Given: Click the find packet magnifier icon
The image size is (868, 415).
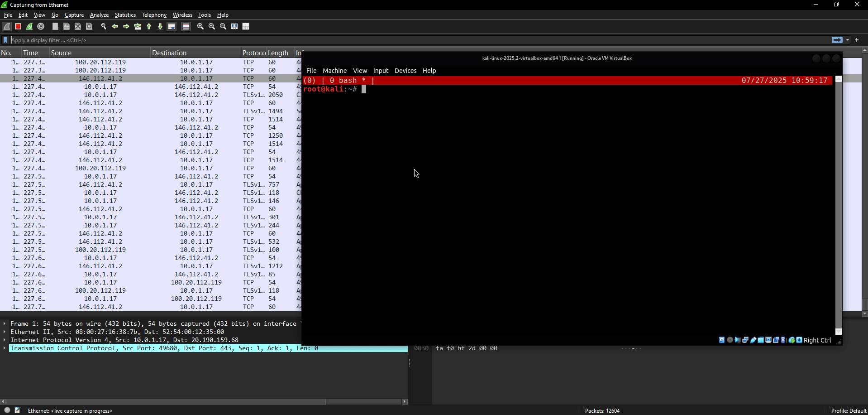Looking at the screenshot, I should tap(104, 27).
